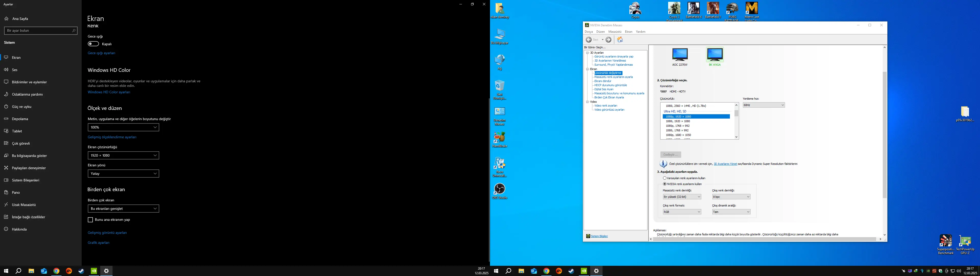This screenshot has width=980, height=276.
Task: Select the TechPowerUp GPU-Z desktop icon
Action: (965, 244)
